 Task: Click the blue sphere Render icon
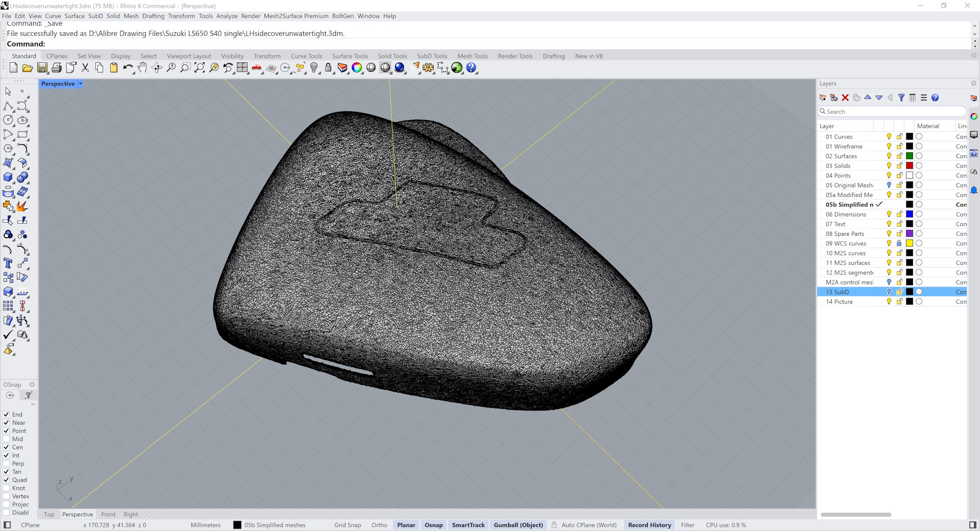(x=400, y=68)
